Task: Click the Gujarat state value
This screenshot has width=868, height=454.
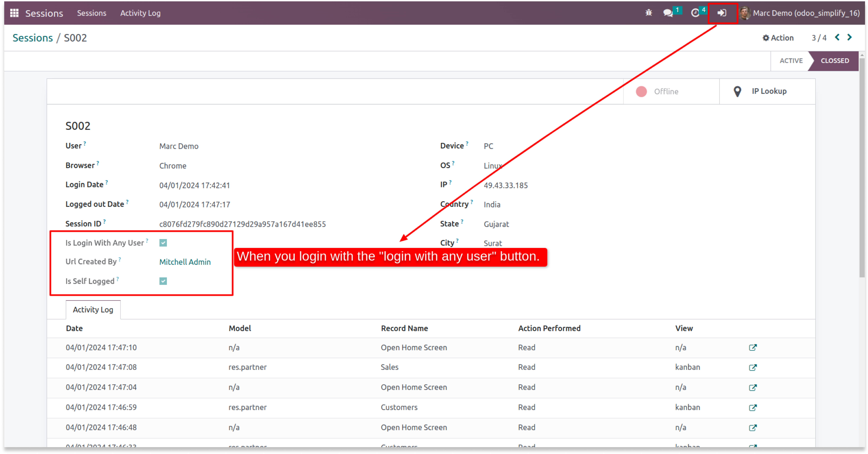Action: coord(496,224)
